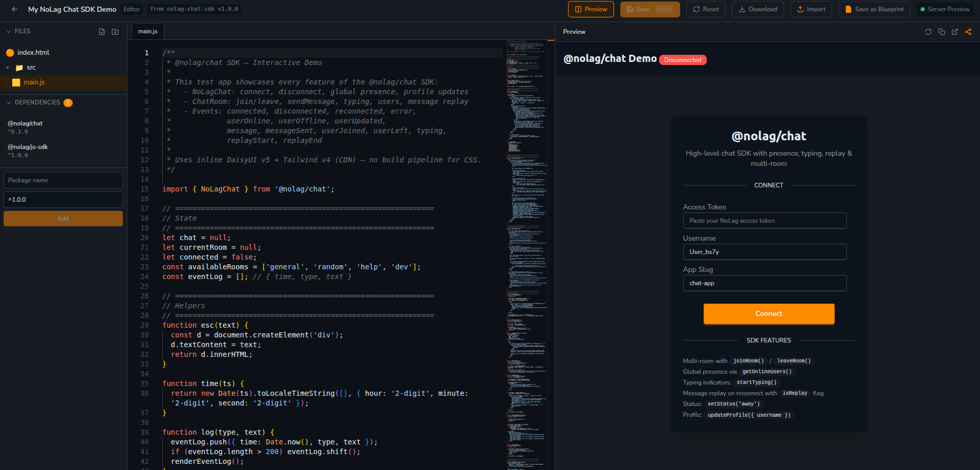The height and width of the screenshot is (470, 980).
Task: Save as Blueprint
Action: 874,9
